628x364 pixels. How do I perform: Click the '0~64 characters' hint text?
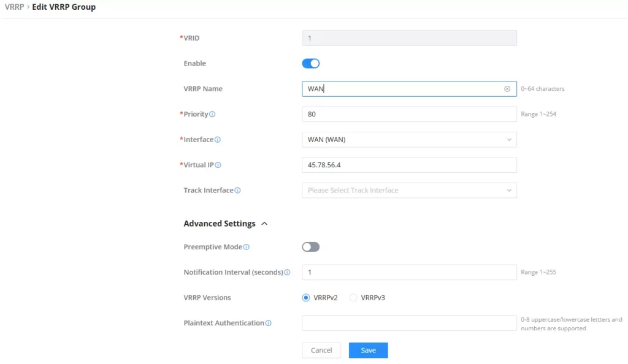coord(543,89)
